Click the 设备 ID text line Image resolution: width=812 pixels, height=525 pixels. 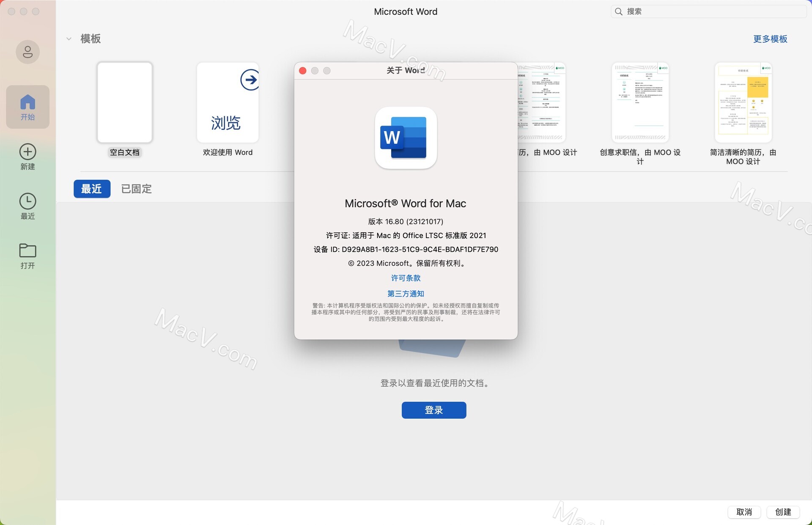(406, 249)
